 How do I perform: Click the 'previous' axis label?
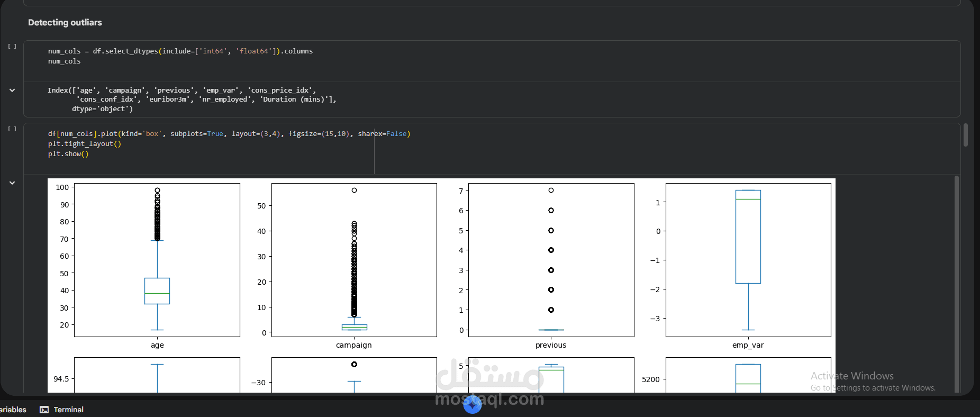[x=551, y=345]
